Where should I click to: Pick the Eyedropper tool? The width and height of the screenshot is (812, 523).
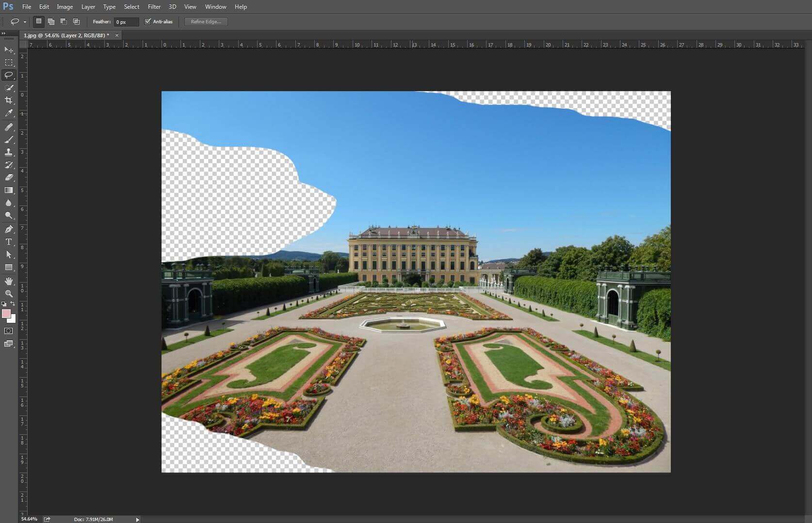click(9, 113)
